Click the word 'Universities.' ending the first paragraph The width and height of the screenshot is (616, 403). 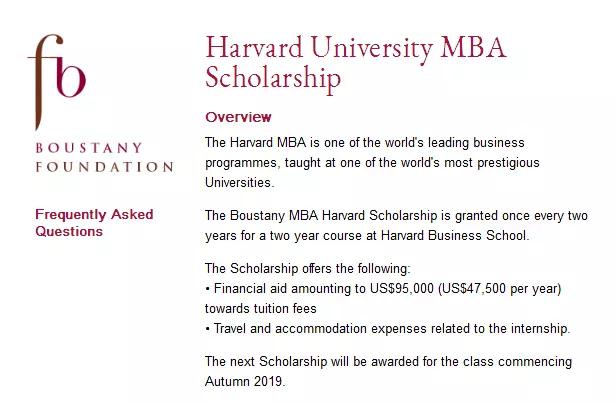point(239,183)
